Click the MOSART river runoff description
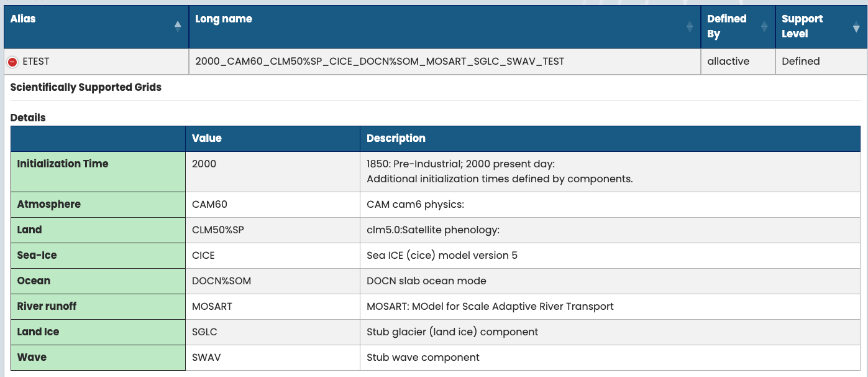The image size is (868, 377). [x=490, y=307]
